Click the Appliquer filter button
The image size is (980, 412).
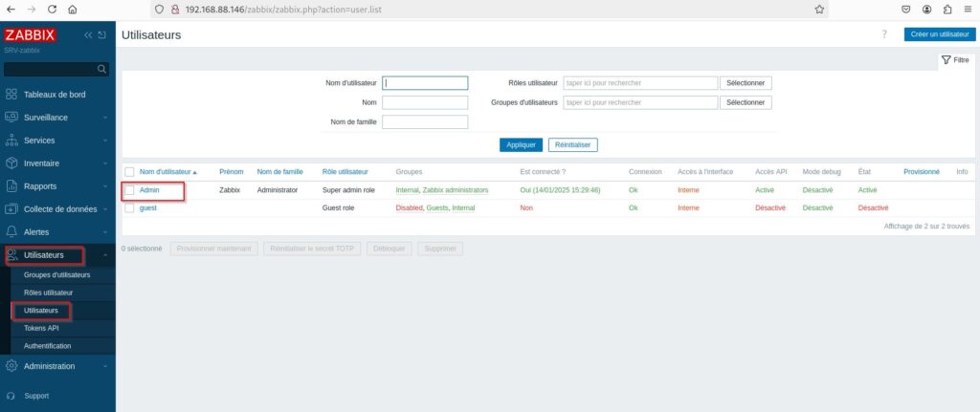pyautogui.click(x=522, y=145)
